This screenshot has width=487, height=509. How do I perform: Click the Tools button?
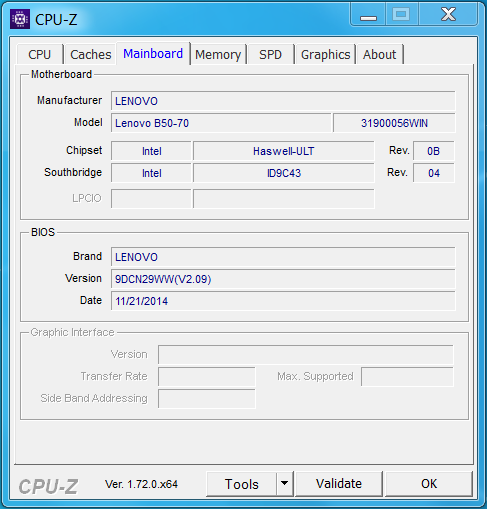tap(242, 484)
